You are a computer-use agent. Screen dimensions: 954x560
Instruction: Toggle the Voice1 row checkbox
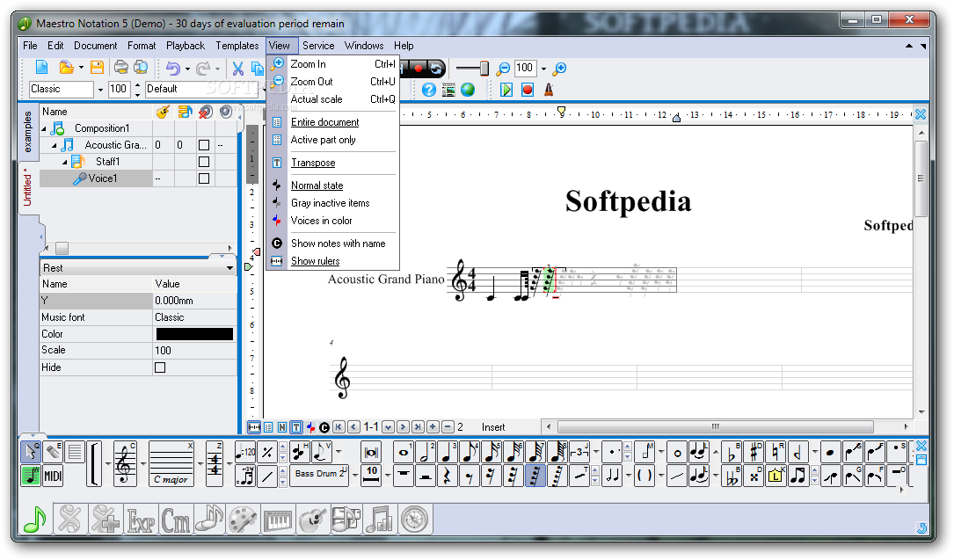(204, 178)
